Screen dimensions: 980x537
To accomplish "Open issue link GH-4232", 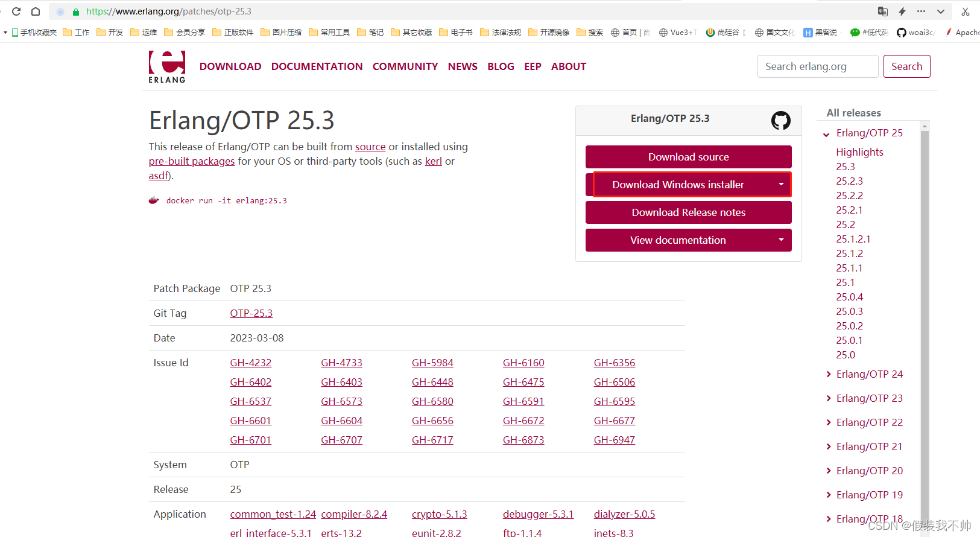I will click(251, 363).
